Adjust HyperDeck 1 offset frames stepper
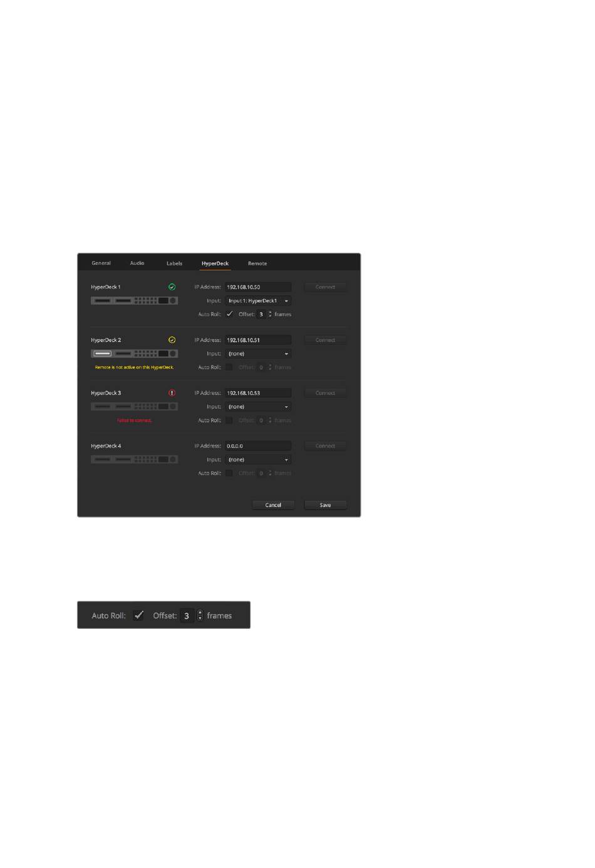Screen dimensions: 595x868 270,314
